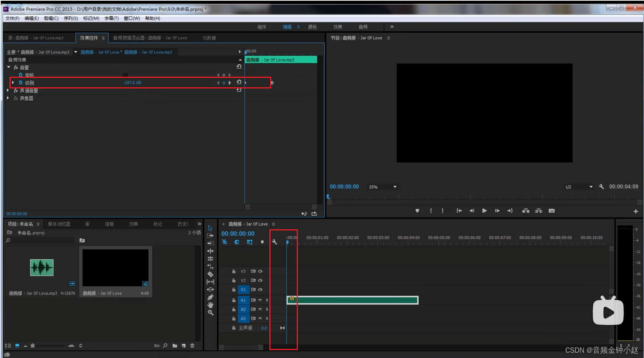Open Program monitor settings wrench
This screenshot has height=358, width=644.
[x=601, y=186]
